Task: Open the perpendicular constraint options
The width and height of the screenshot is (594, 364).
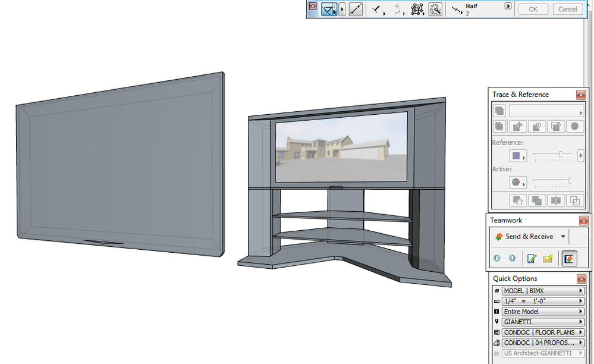Action: coord(378,10)
